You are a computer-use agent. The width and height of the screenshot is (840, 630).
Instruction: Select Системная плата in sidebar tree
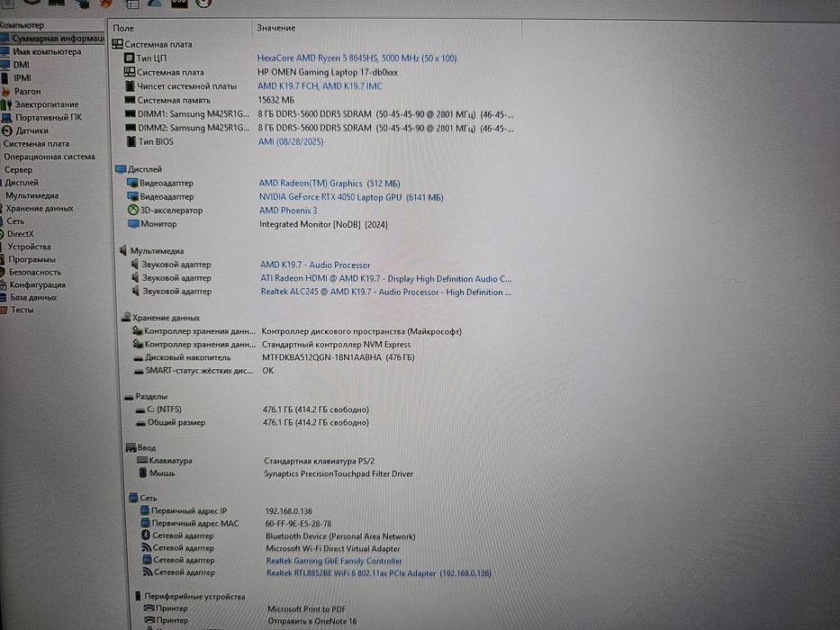pos(36,144)
